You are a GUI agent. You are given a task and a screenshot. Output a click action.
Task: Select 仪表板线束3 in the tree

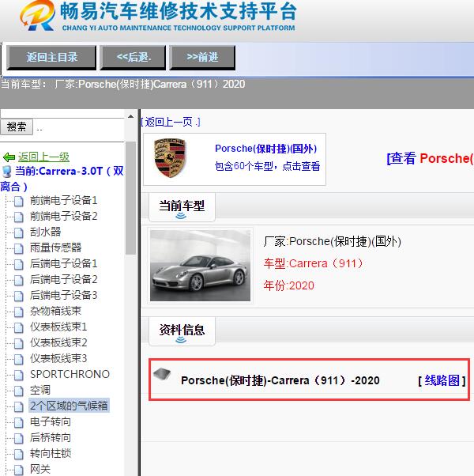pos(58,358)
